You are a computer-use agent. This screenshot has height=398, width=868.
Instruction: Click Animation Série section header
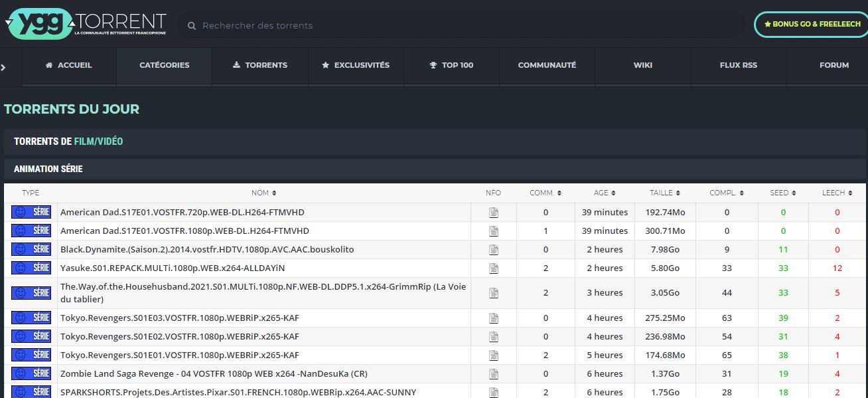435,169
